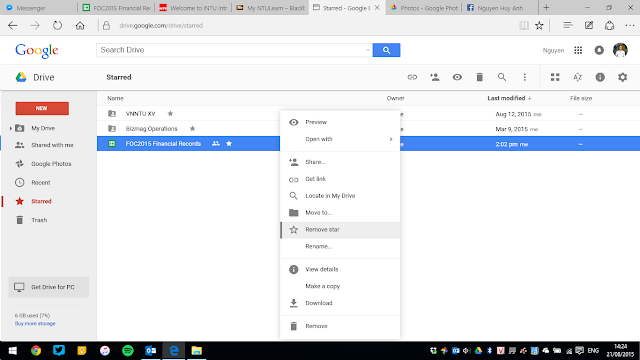
Task: Open Spotify from the taskbar
Action: click(128, 351)
